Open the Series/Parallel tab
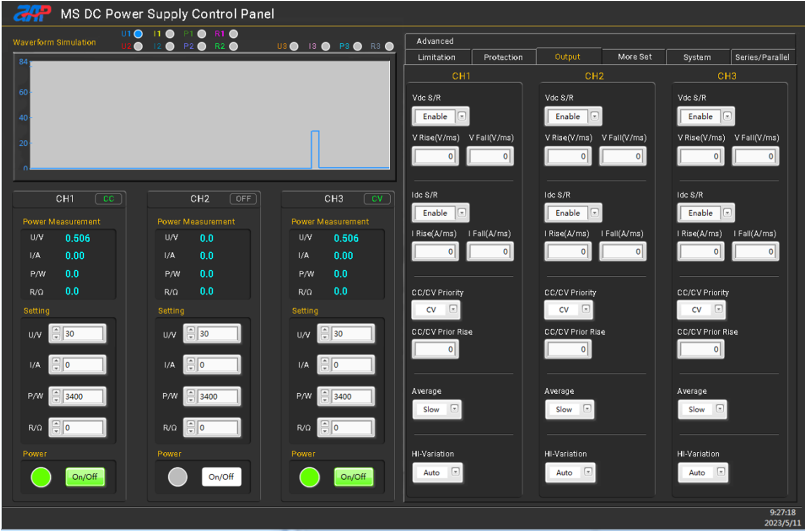Viewport: 806px width, 532px height. click(x=761, y=57)
